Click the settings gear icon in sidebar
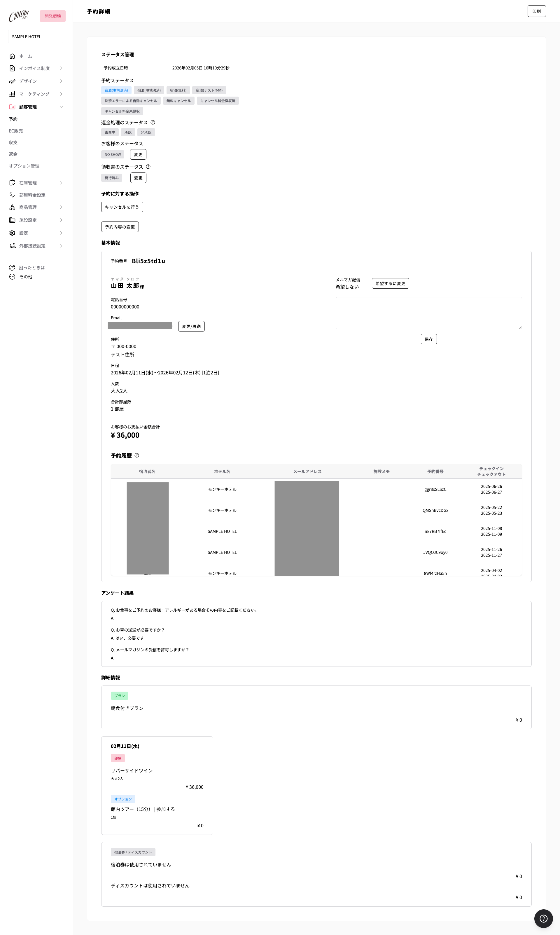Screen dimensions: 560x935 (12, 233)
